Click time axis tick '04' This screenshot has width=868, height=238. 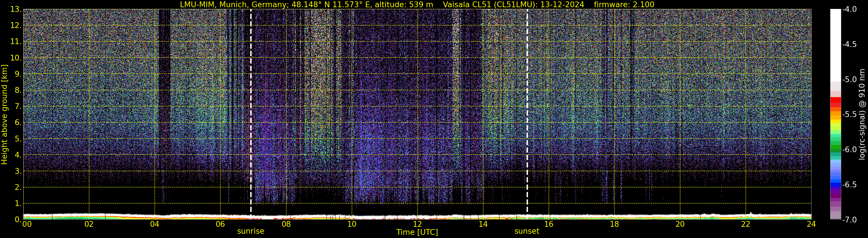(155, 224)
